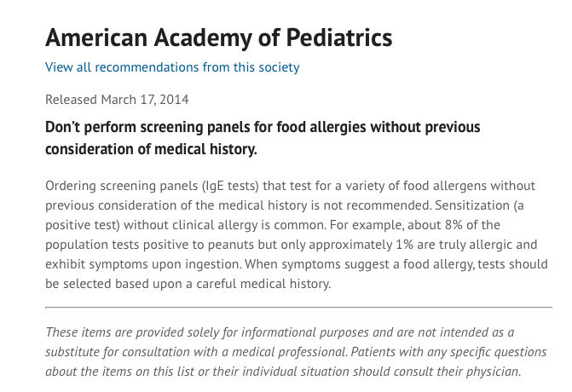Click the bold food allergy screening recommendation title

click(263, 138)
